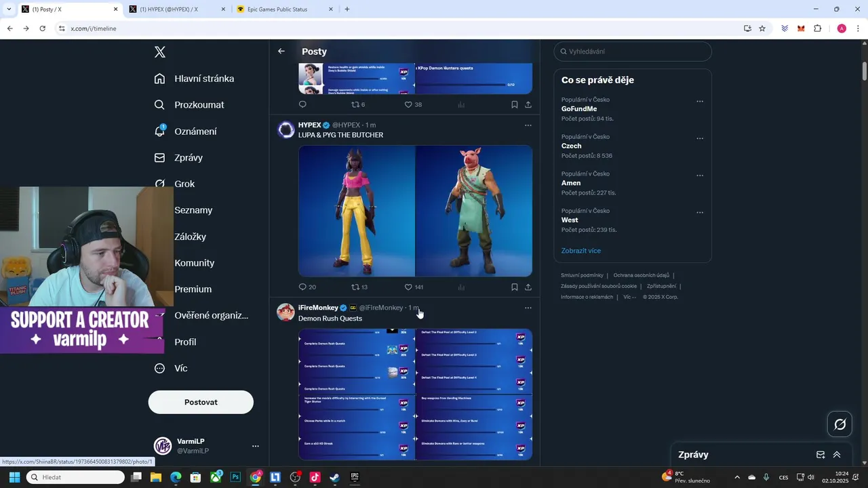Click the address bar with x.com/i/timeline
This screenshot has width=868, height=488.
click(400, 28)
